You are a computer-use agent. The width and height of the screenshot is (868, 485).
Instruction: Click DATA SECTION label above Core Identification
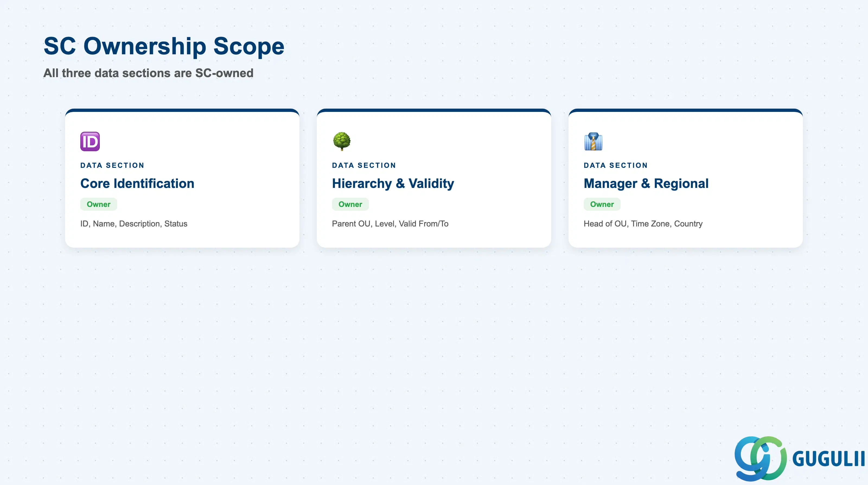coord(112,165)
